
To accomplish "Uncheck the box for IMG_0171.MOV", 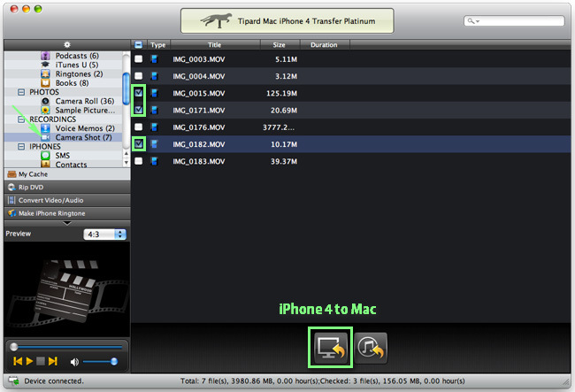I will (x=138, y=110).
